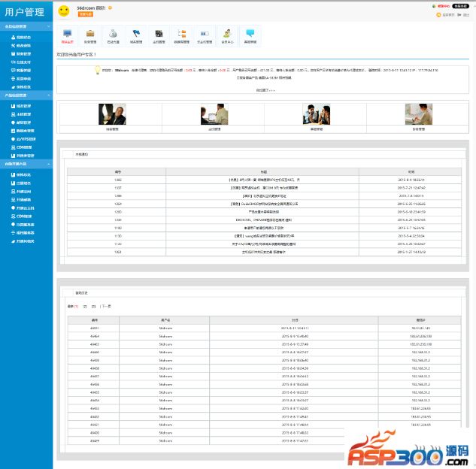The height and width of the screenshot is (469, 476).
Task: Collapse the second sidebar section header
Action: pyautogui.click(x=26, y=95)
